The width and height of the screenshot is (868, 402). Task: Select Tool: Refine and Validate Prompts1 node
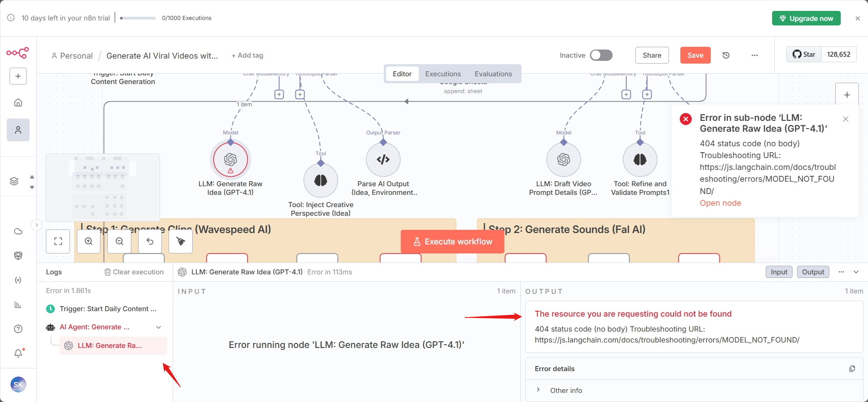click(640, 159)
